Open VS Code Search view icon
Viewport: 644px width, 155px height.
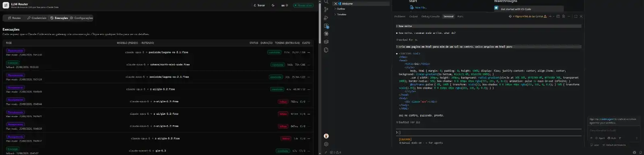(326, 2)
